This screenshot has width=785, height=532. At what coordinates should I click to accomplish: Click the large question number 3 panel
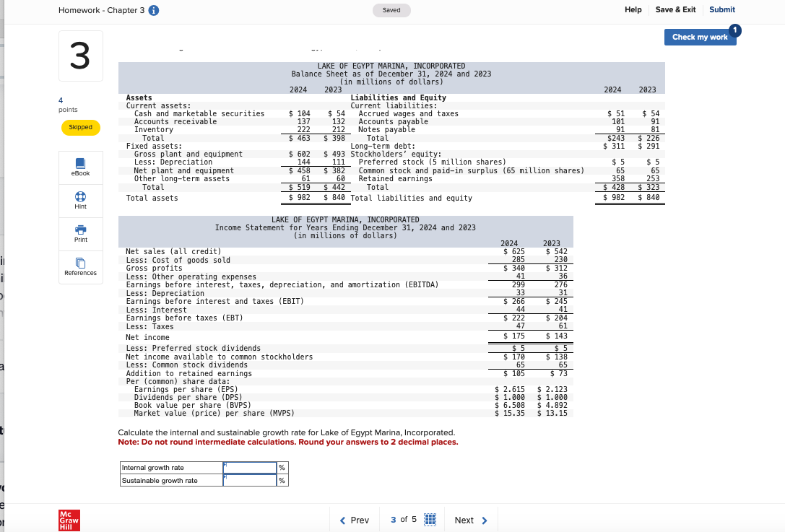point(80,56)
